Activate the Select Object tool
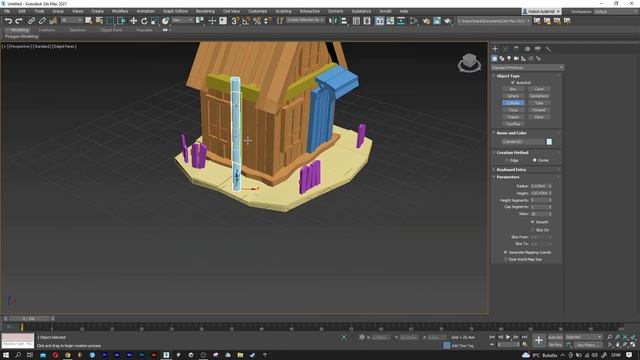Screen dimensions: 640x360 [x=89, y=21]
